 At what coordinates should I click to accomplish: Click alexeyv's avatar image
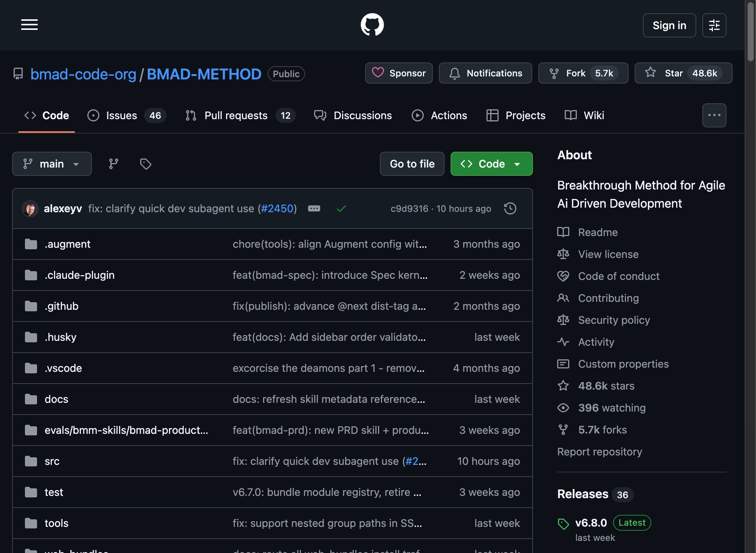pos(30,208)
